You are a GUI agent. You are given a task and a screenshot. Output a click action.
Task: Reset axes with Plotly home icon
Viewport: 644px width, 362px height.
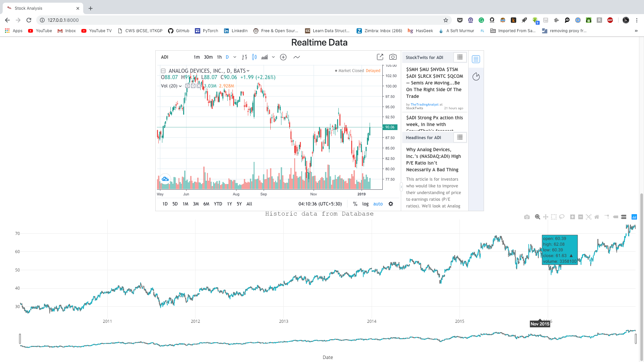pyautogui.click(x=597, y=217)
